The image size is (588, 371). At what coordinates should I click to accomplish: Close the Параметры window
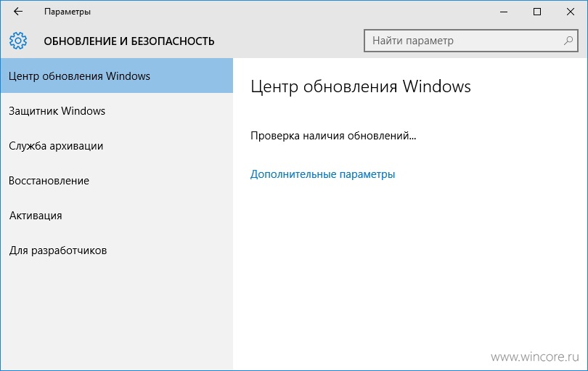(x=571, y=12)
